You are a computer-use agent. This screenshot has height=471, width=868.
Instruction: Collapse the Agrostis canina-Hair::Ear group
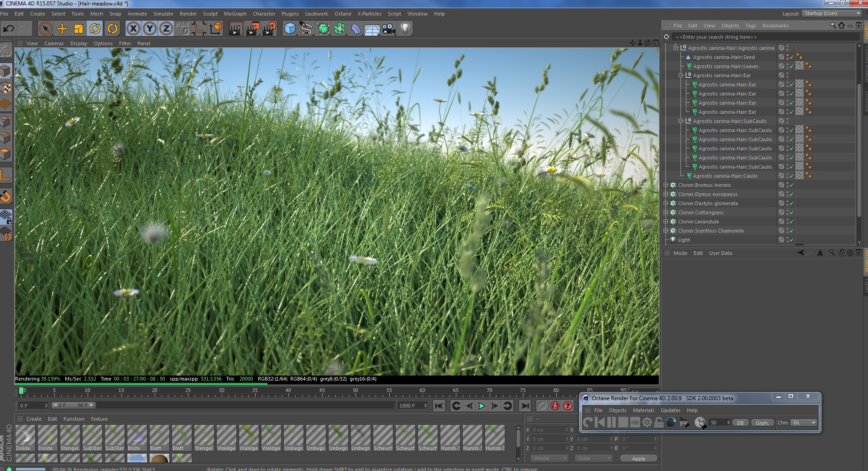pyautogui.click(x=681, y=75)
